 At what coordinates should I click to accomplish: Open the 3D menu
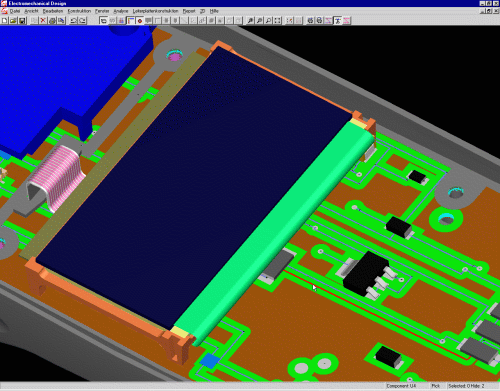(x=202, y=11)
